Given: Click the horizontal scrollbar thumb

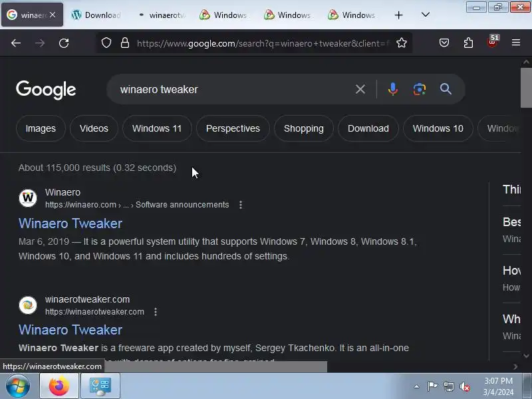Looking at the screenshot, I should click(x=215, y=366).
